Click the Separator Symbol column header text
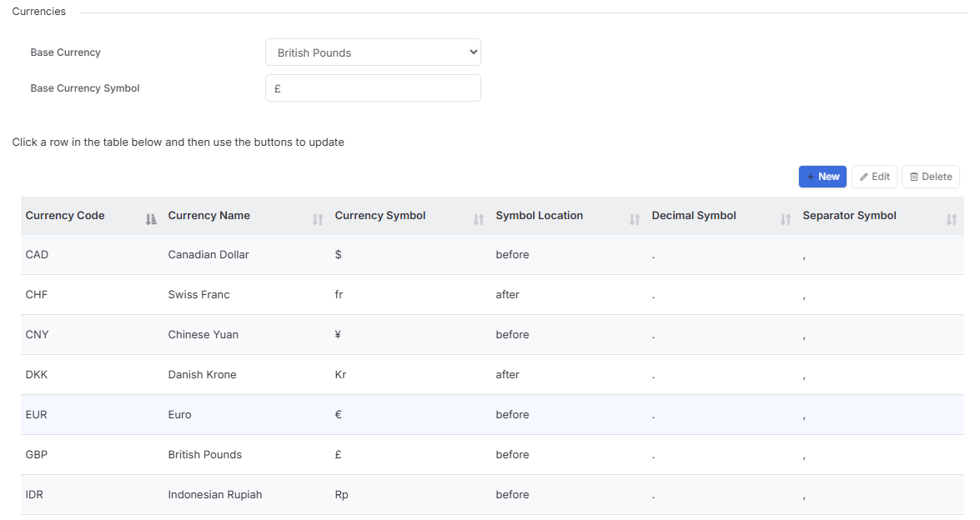 point(849,215)
